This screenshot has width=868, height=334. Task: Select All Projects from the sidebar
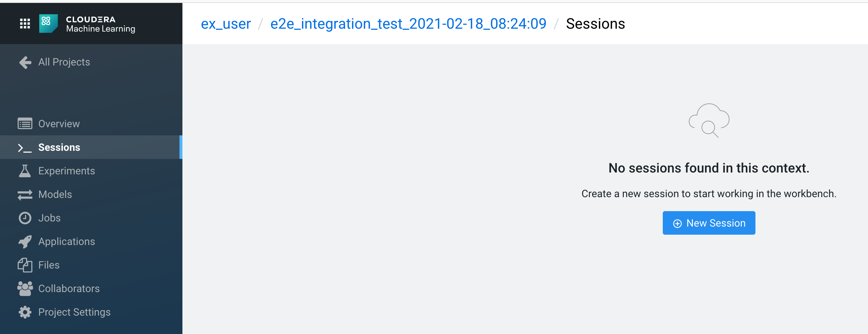tap(64, 62)
